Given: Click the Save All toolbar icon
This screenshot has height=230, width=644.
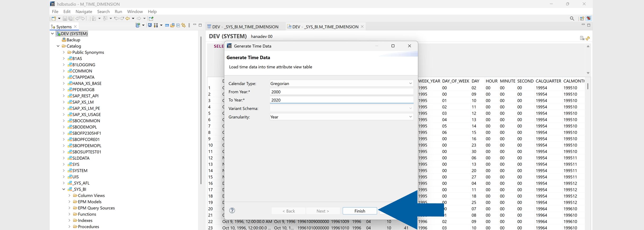Looking at the screenshot, I should tap(71, 18).
